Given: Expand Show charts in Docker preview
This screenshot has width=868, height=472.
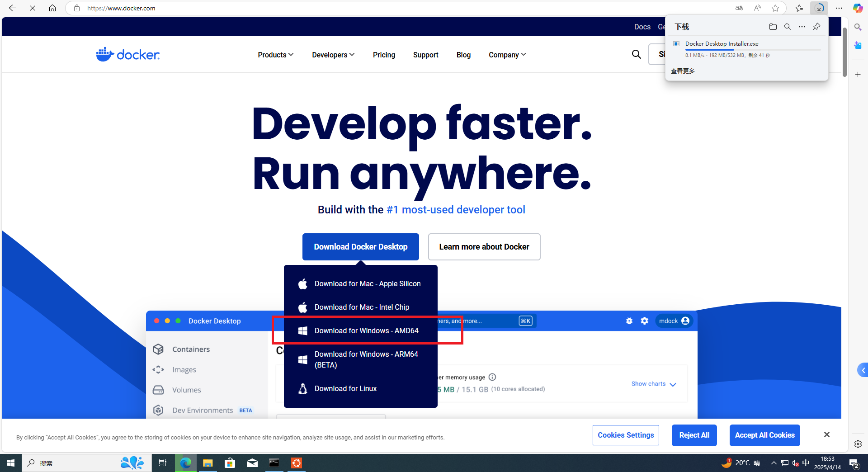Looking at the screenshot, I should pyautogui.click(x=654, y=384).
